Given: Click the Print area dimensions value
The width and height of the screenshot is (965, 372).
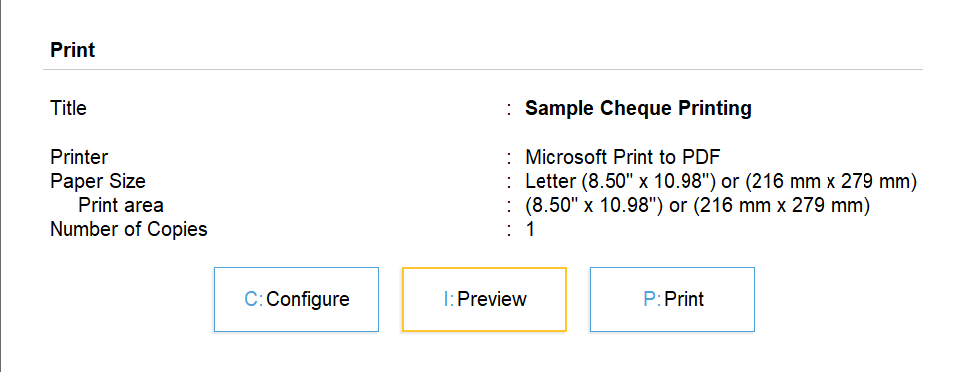Looking at the screenshot, I should tap(697, 205).
